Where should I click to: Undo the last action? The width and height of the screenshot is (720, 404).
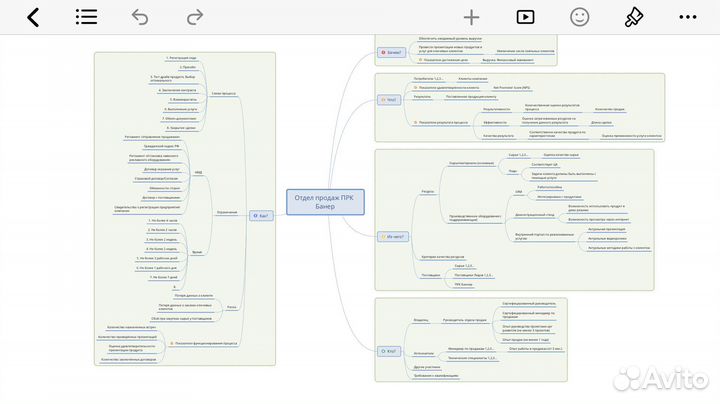[140, 17]
